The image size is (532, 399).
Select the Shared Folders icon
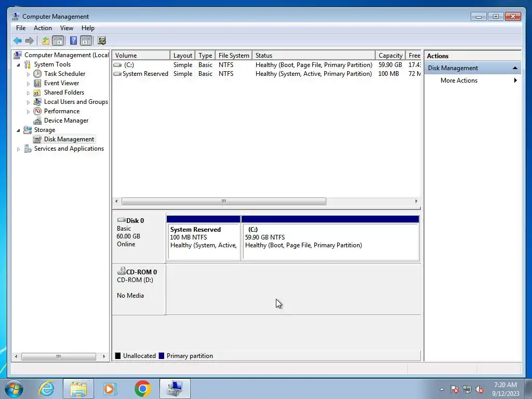point(37,92)
